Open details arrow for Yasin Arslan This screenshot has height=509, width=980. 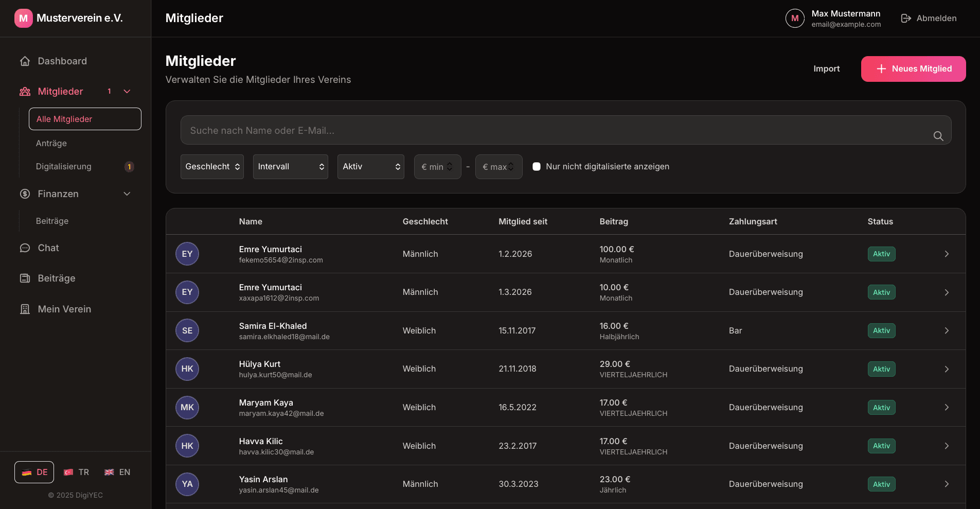[x=947, y=484]
